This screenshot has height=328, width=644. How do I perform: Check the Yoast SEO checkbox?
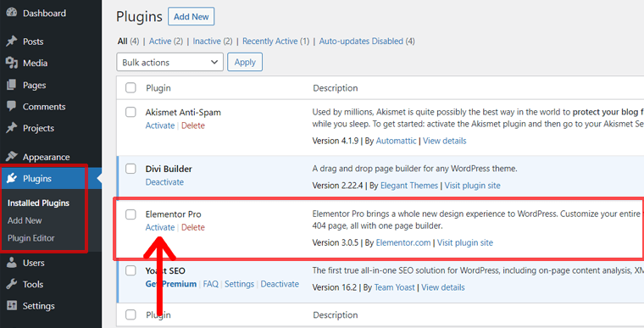(130, 270)
